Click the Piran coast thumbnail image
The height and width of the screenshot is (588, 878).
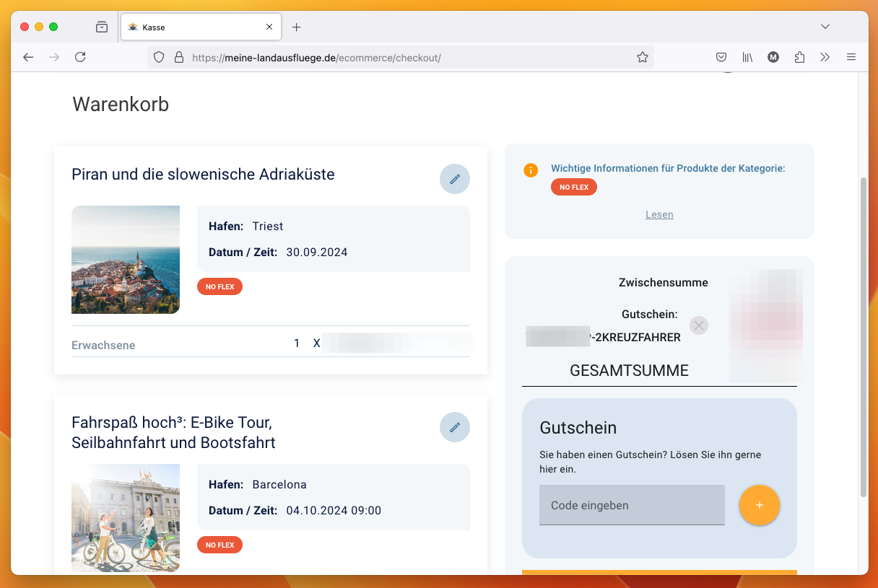[x=126, y=260]
